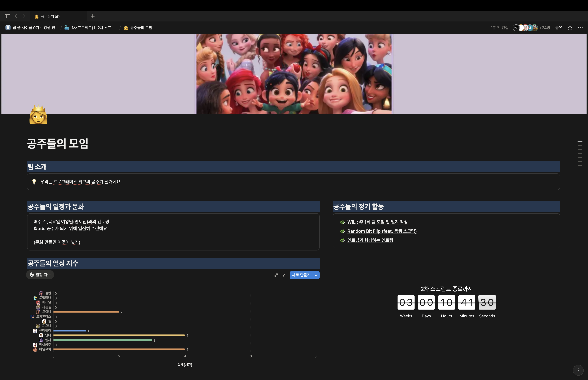Star this page as favorite
The height and width of the screenshot is (380, 588).
tap(570, 28)
